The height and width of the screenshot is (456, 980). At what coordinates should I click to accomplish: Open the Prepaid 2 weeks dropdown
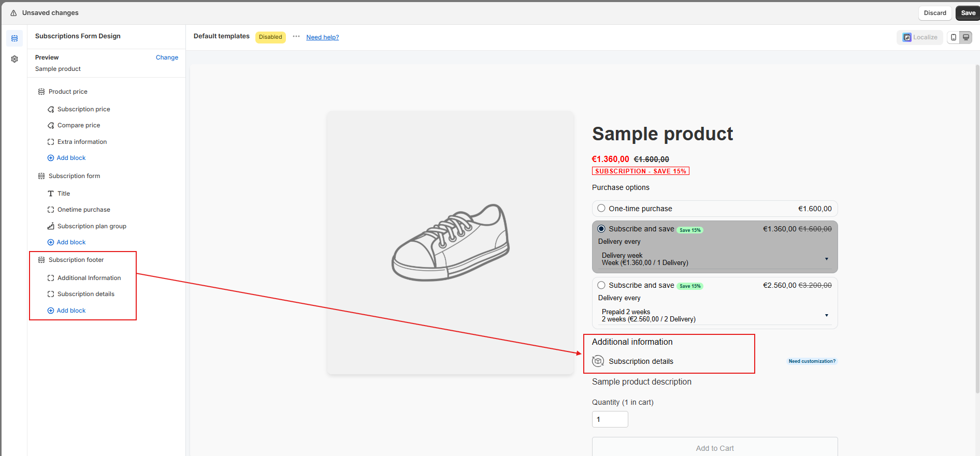[x=715, y=315]
